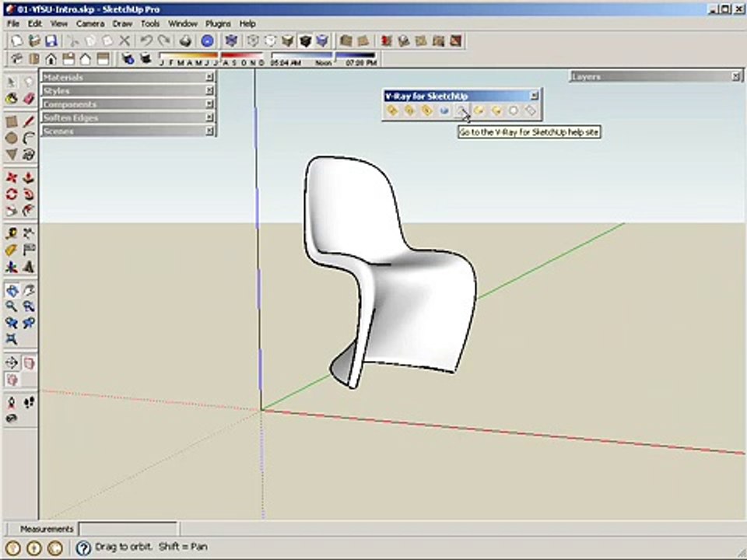Choose the Select arrow tool

click(12, 82)
